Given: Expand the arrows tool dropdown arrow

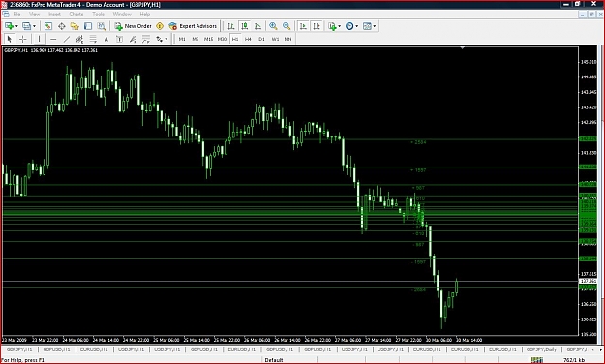Looking at the screenshot, I should click(x=166, y=39).
